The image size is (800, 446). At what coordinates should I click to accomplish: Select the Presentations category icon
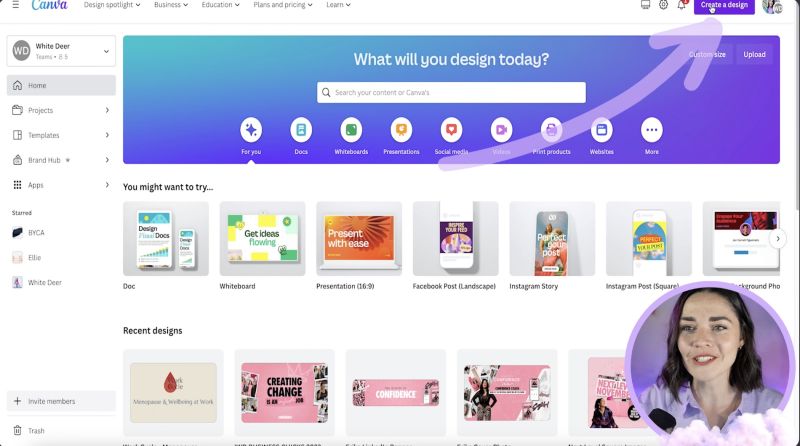coord(401,130)
